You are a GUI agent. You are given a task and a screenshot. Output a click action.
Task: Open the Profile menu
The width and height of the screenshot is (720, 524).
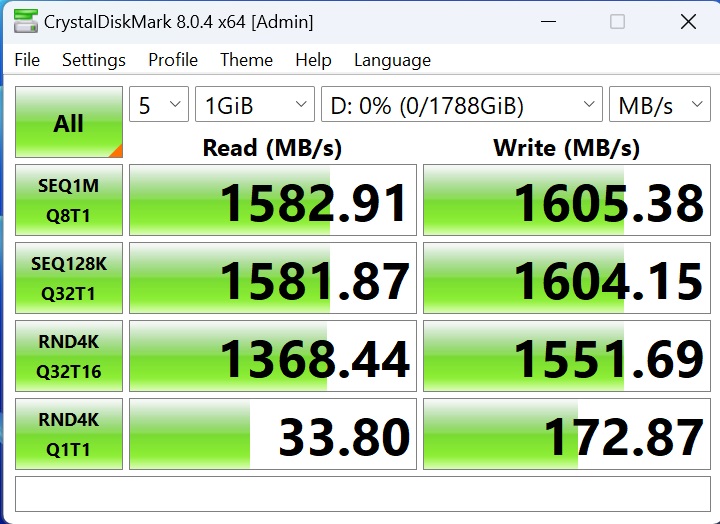[173, 60]
